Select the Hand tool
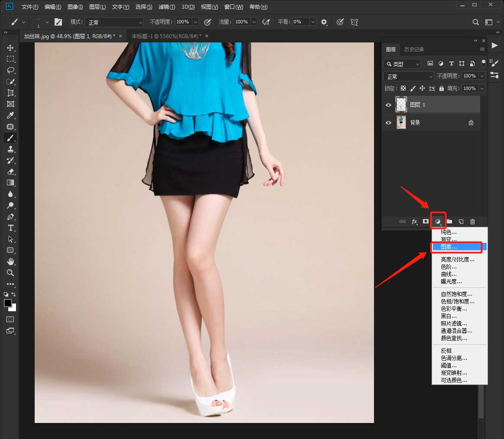 (10, 261)
